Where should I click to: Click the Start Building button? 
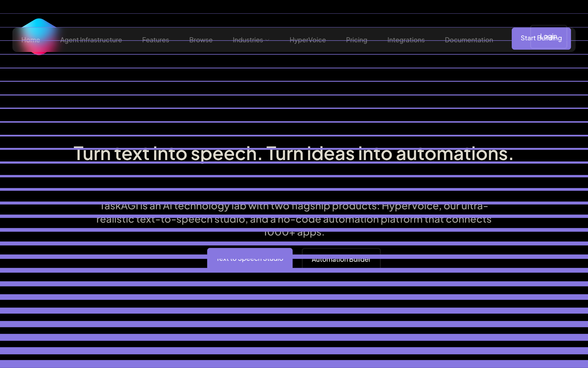[x=541, y=38]
